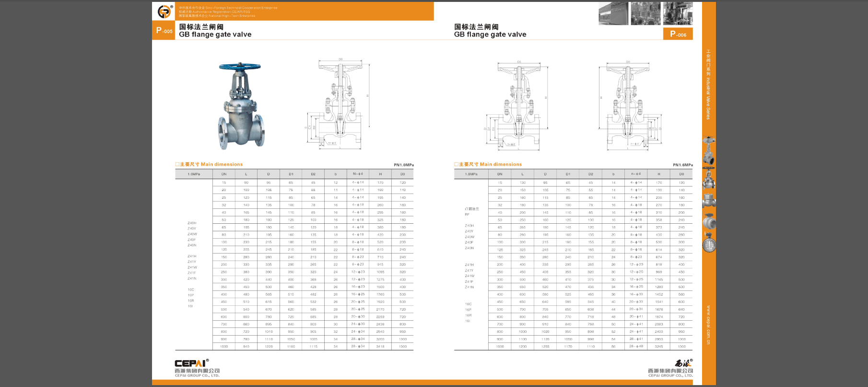Click the check valve icon on orange sidebar
Image resolution: width=868 pixels, height=387 pixels.
point(709,201)
